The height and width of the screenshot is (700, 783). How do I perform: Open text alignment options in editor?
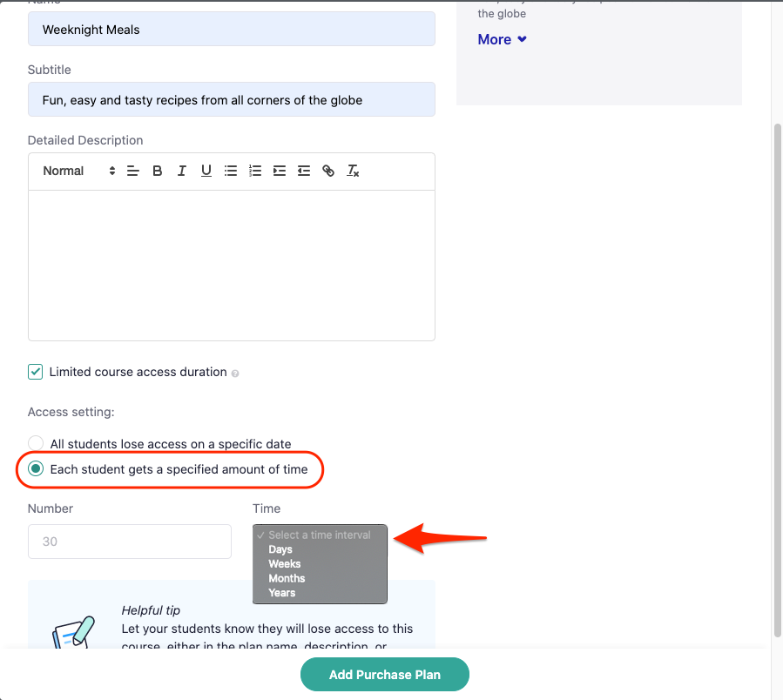click(x=133, y=172)
